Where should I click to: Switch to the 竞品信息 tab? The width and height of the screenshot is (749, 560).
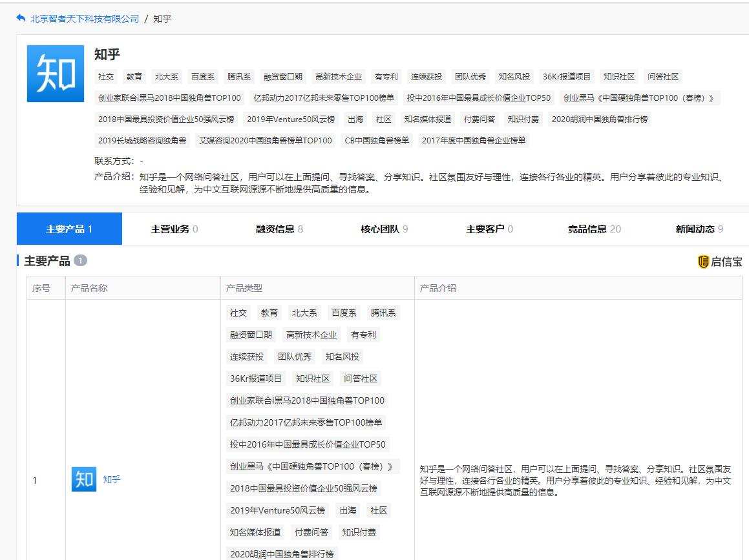point(594,229)
